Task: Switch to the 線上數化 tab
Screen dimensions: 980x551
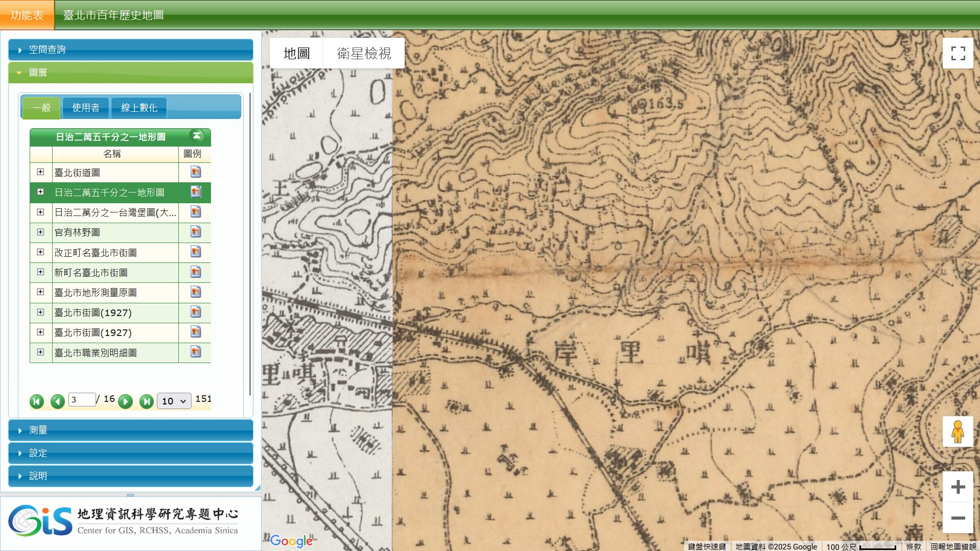Action: point(139,108)
